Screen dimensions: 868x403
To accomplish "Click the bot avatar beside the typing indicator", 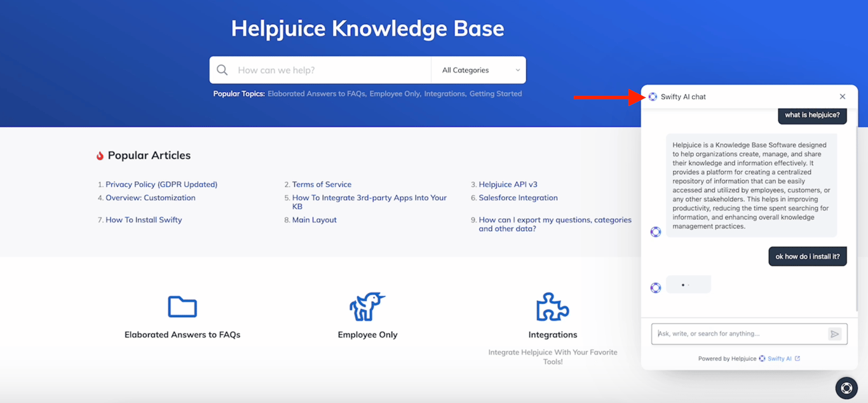I will [x=656, y=288].
